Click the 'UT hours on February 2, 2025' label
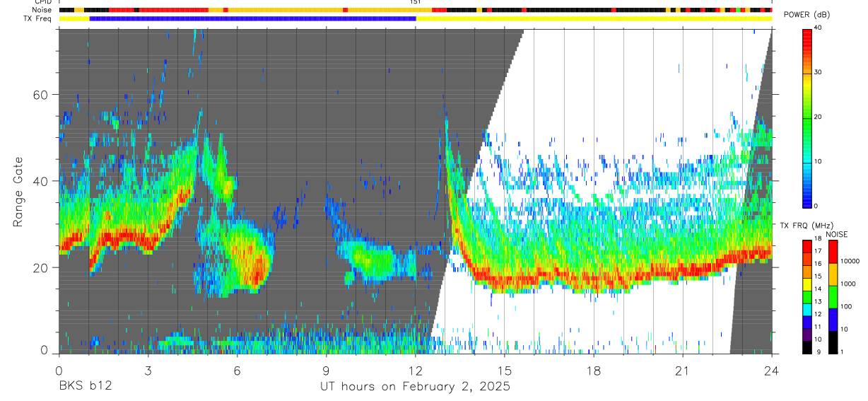This screenshot has height=401, width=868. point(415,387)
